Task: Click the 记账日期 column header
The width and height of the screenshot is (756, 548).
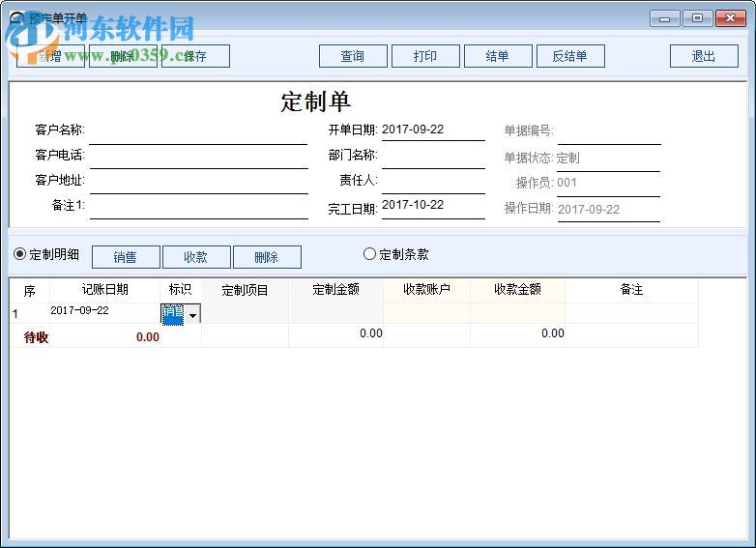Action: click(105, 290)
